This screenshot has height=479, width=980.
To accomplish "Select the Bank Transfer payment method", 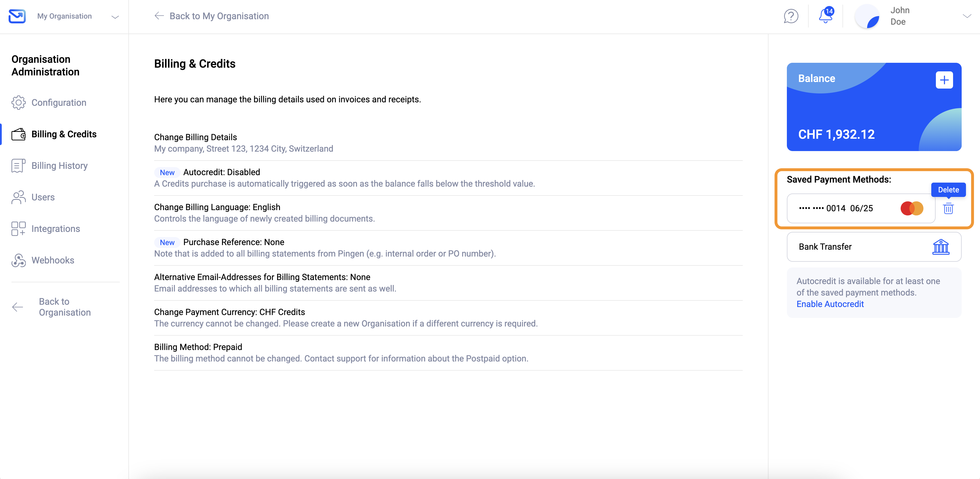I will pyautogui.click(x=874, y=247).
